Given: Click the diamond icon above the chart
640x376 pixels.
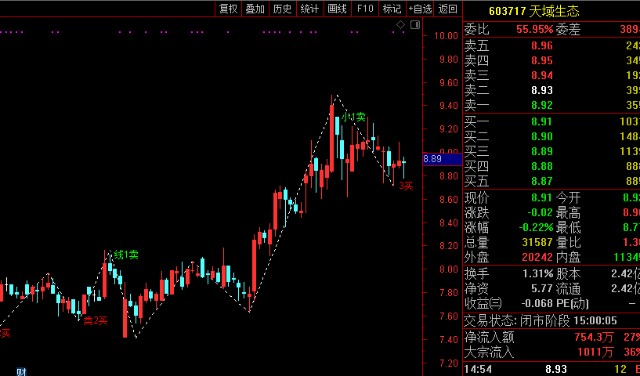Looking at the screenshot, I should (x=401, y=25).
